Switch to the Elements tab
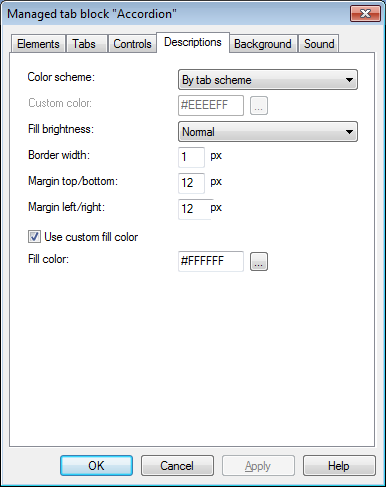Screen dimensions: 386x487 tap(38, 44)
